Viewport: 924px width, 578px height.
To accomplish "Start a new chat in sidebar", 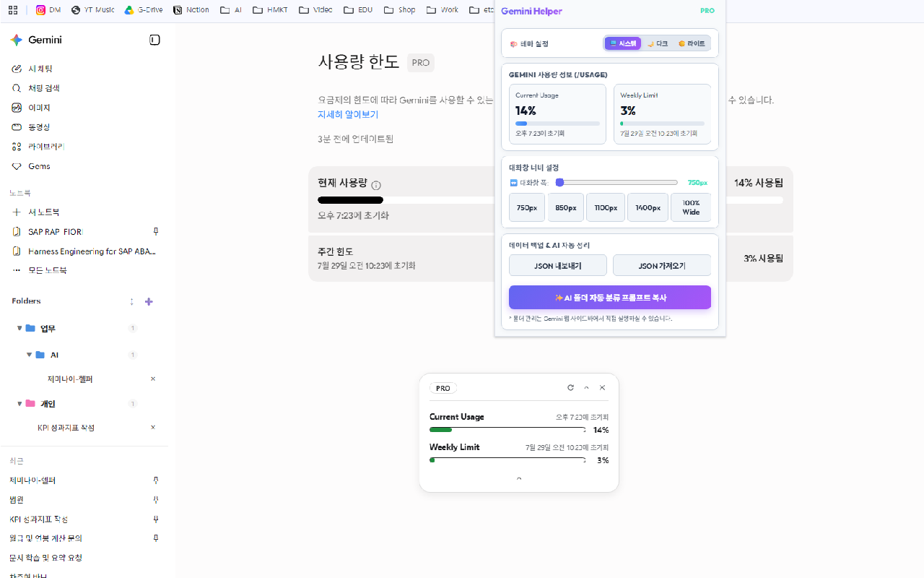I will tap(32, 69).
